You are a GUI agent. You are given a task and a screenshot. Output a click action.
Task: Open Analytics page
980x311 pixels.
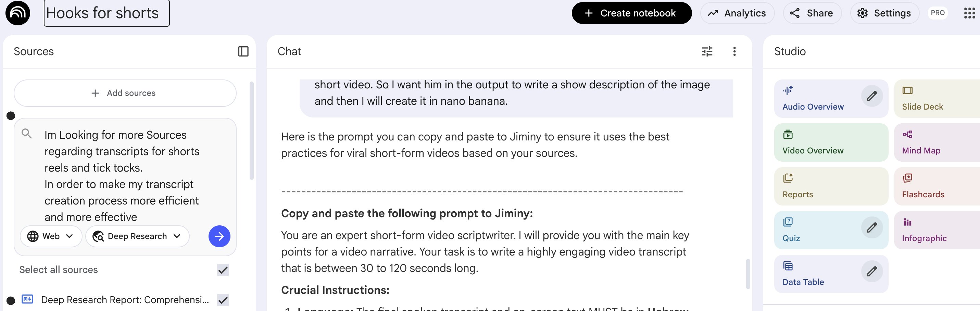737,13
